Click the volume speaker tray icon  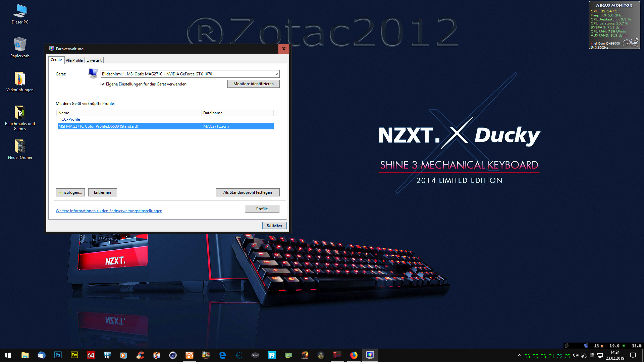click(576, 355)
